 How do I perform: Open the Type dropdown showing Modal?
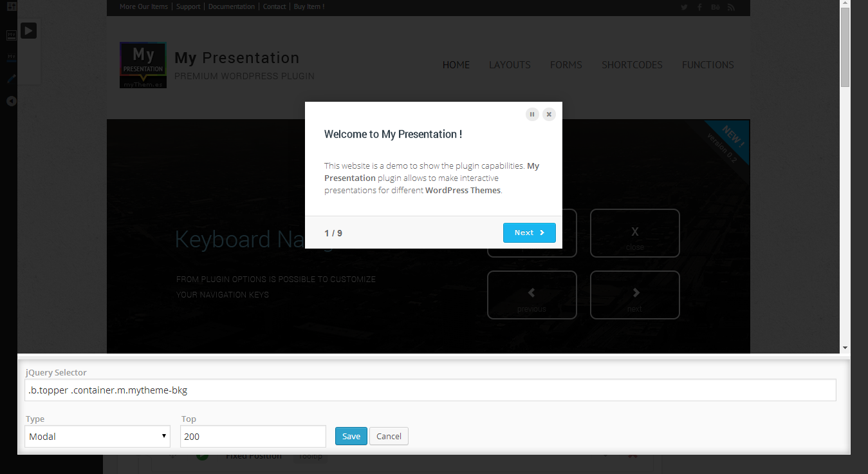98,436
